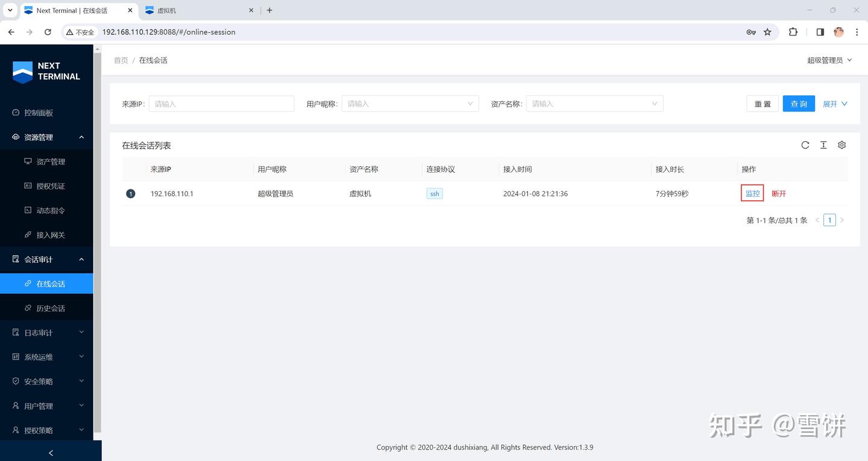Select page 1 in pagination
Viewport: 868px width, 461px height.
[829, 220]
